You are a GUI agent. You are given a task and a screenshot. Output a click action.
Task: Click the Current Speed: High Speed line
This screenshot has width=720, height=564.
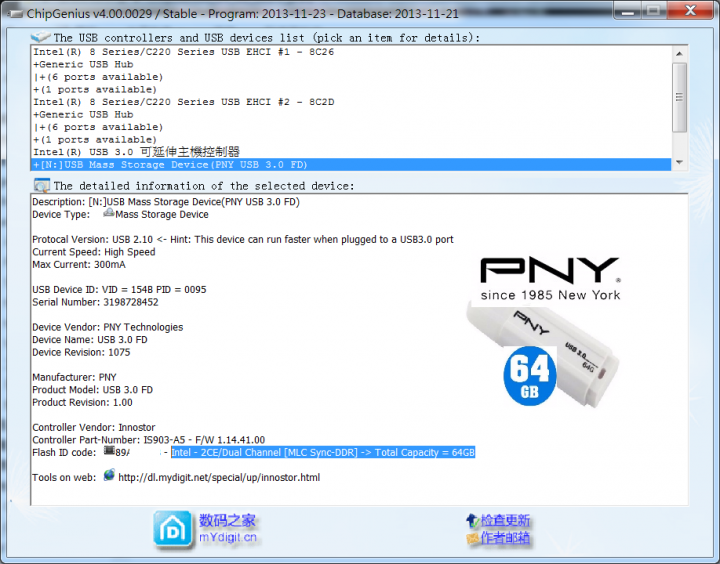pyautogui.click(x=94, y=252)
